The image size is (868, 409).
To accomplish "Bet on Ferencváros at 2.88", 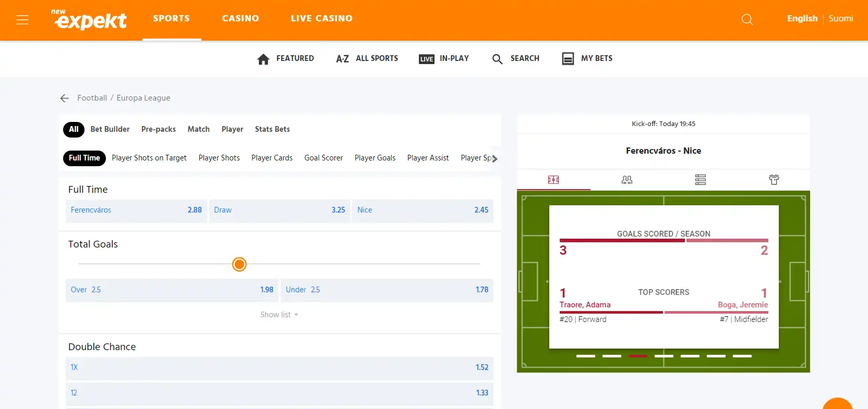I will click(137, 210).
